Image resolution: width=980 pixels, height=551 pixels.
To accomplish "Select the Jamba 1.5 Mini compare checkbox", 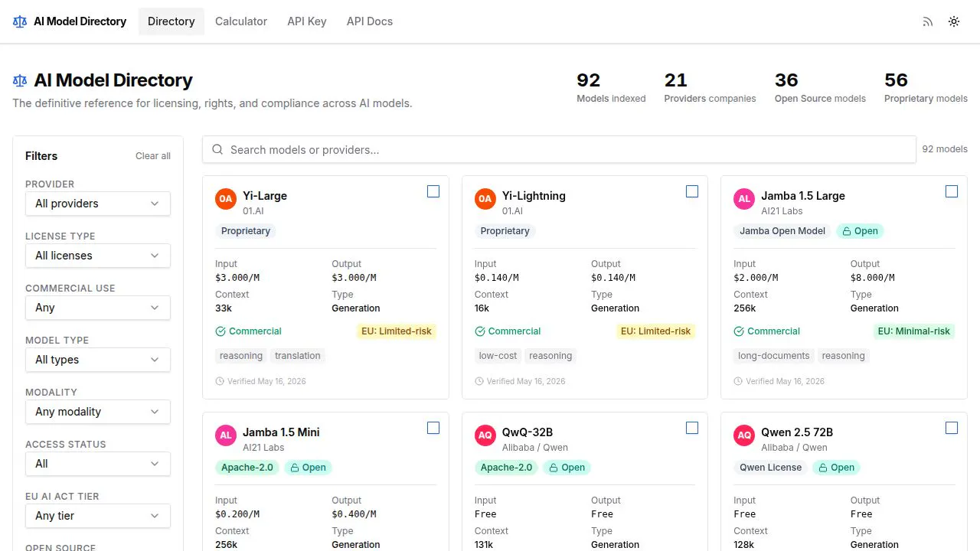I will pyautogui.click(x=433, y=428).
